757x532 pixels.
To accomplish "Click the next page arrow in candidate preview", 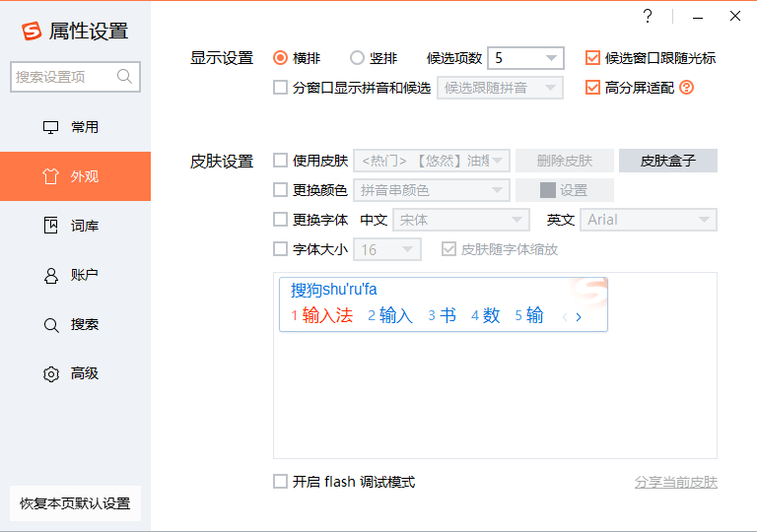I will 579,317.
